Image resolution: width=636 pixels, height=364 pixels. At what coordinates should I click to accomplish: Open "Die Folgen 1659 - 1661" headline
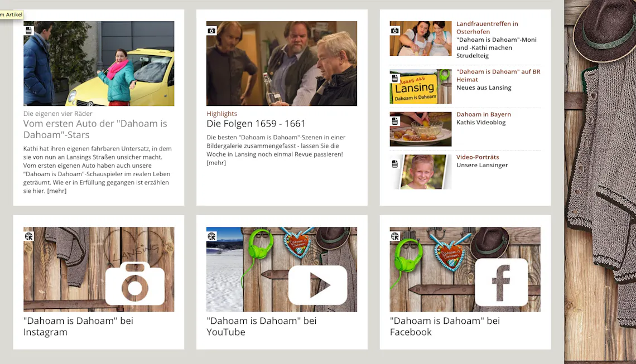pyautogui.click(x=256, y=124)
